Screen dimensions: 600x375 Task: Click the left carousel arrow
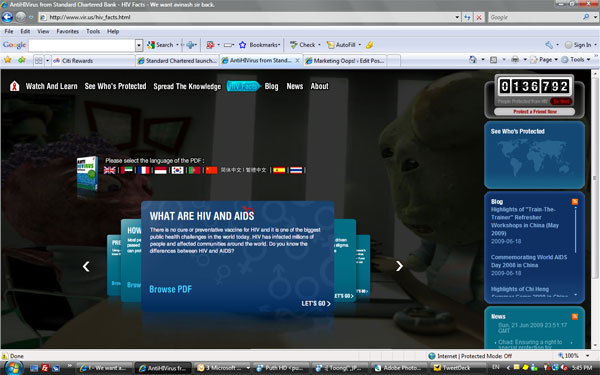(x=86, y=266)
